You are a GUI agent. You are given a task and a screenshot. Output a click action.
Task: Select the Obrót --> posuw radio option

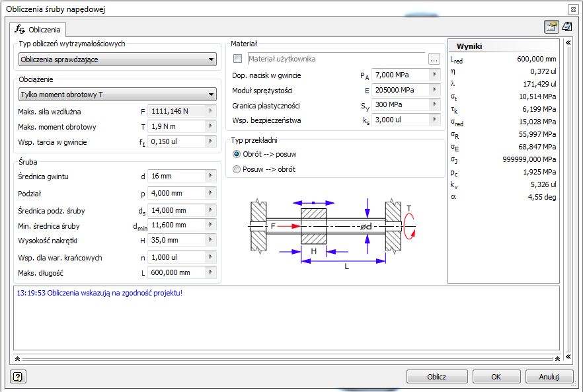pyautogui.click(x=237, y=154)
